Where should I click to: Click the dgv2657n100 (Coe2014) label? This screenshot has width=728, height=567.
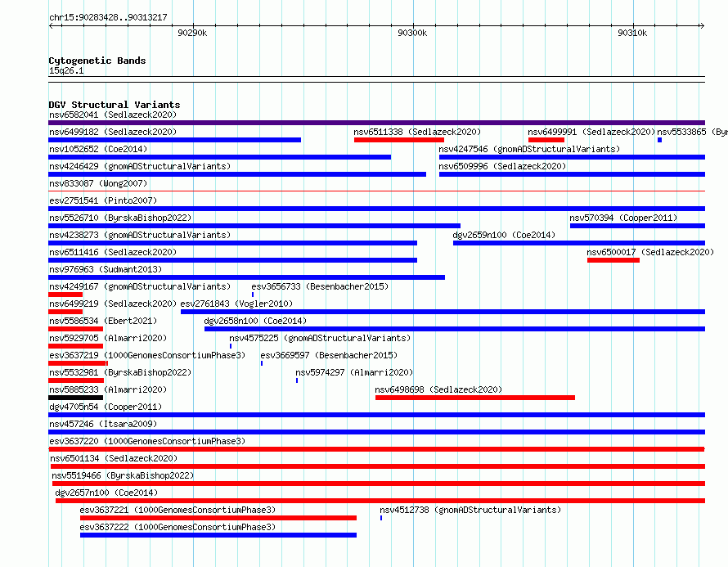[106, 493]
